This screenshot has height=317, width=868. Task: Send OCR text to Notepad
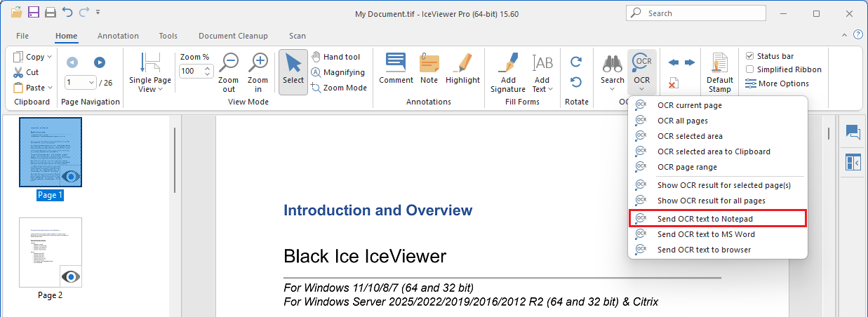click(x=718, y=219)
